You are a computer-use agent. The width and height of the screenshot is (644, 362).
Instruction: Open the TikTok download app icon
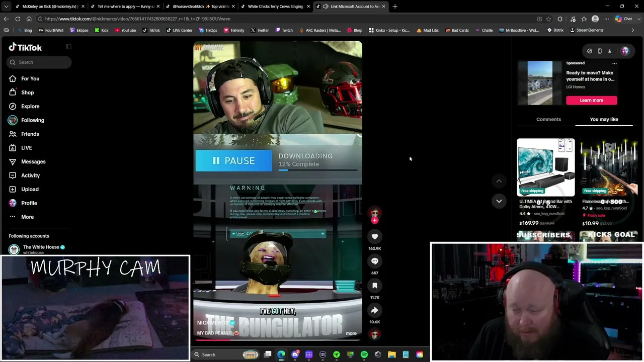click(610, 51)
